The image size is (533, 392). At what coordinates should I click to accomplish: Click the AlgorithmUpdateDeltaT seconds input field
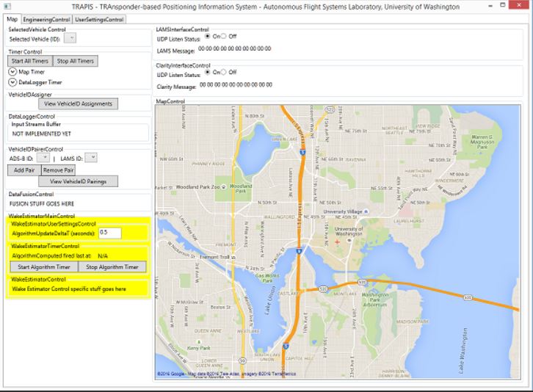110,233
